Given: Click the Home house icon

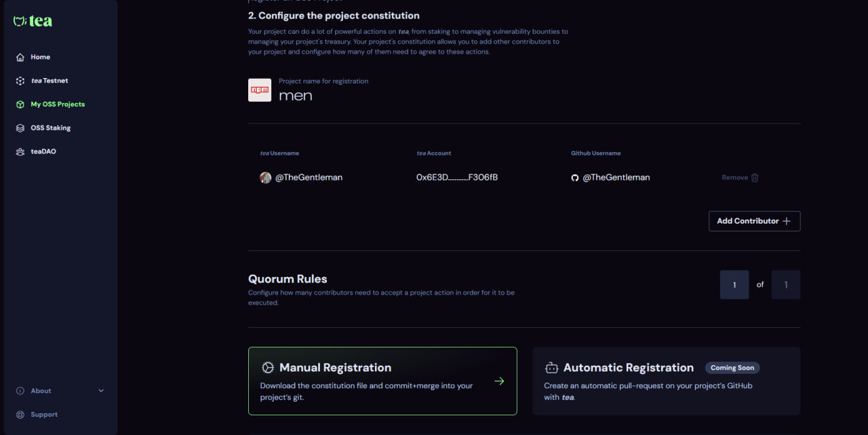Looking at the screenshot, I should 20,57.
